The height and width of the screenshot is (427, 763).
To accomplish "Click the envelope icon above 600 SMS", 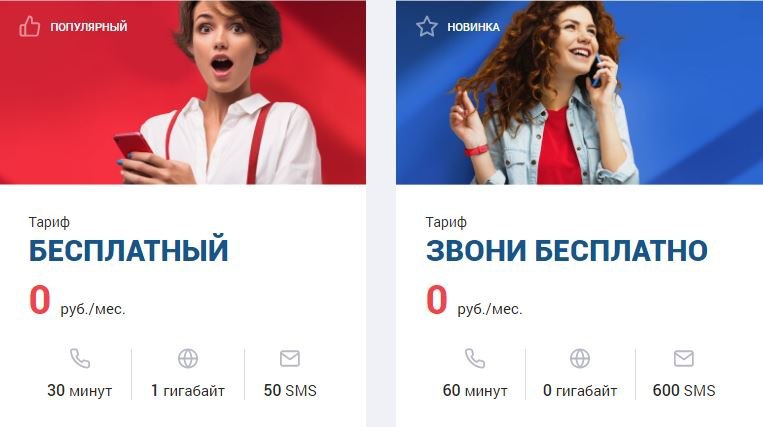I will click(684, 358).
